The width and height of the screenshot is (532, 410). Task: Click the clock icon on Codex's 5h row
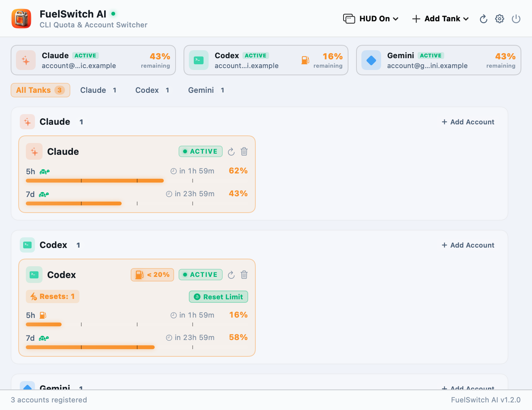click(174, 315)
